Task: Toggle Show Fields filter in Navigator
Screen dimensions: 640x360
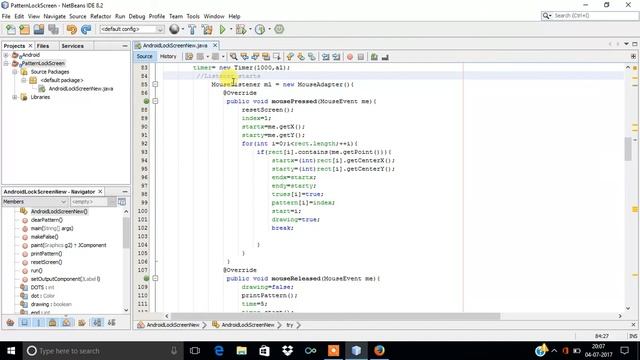Action: (x=25, y=322)
